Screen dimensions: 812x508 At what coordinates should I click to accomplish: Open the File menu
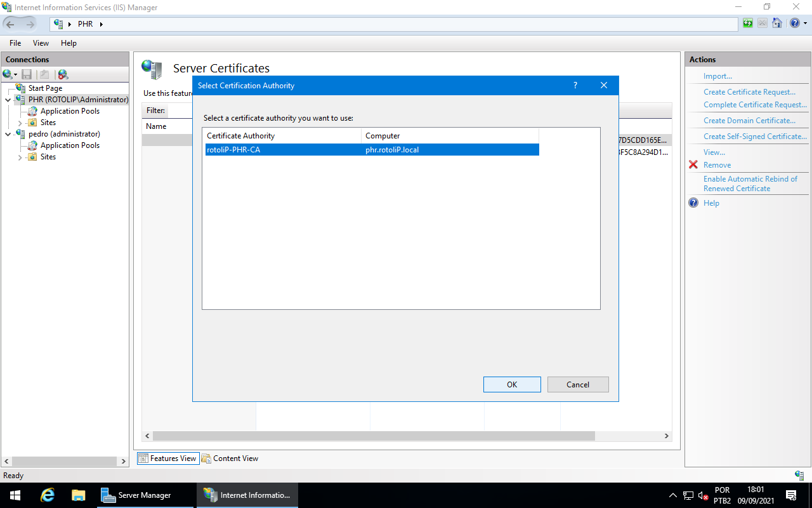[x=15, y=43]
